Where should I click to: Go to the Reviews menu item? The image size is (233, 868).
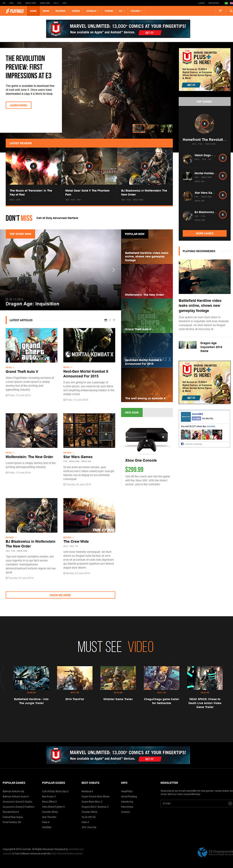click(60, 11)
